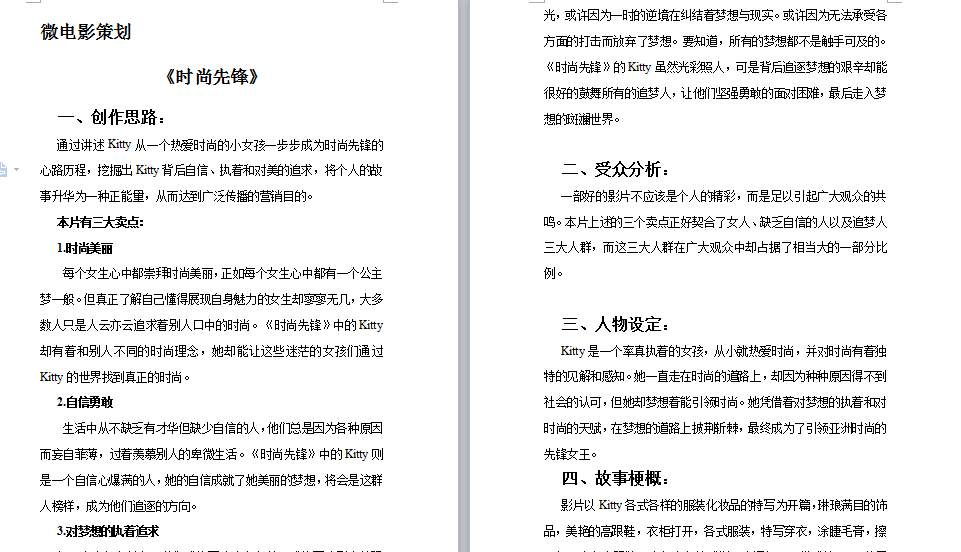Click the line starting "却有着和别人不同的时尚理念"

[211, 351]
